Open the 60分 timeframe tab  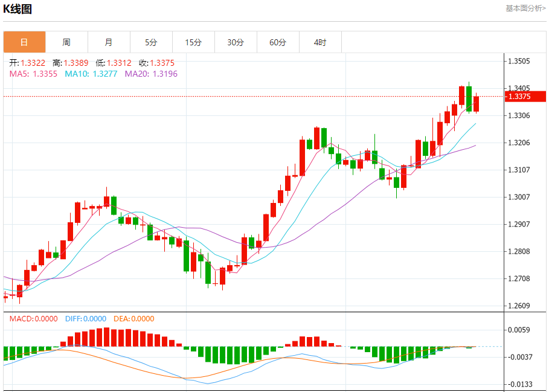pyautogui.click(x=278, y=42)
